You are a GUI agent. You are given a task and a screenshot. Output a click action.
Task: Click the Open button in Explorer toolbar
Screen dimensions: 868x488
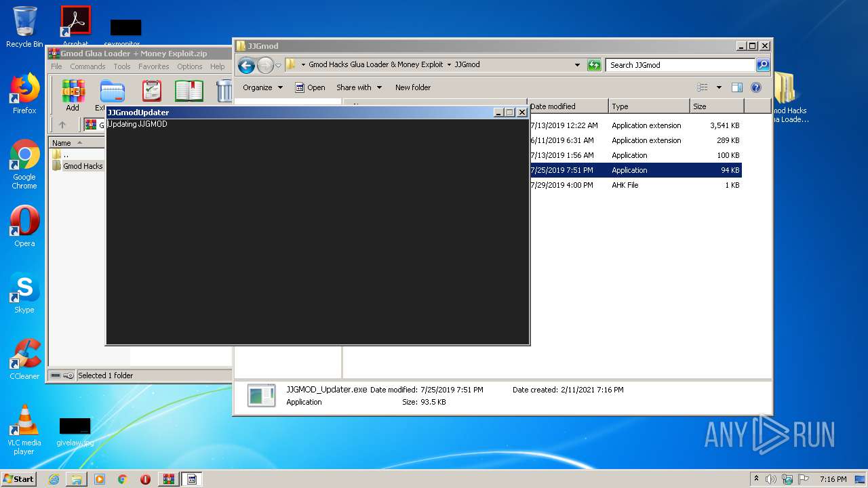click(x=310, y=87)
